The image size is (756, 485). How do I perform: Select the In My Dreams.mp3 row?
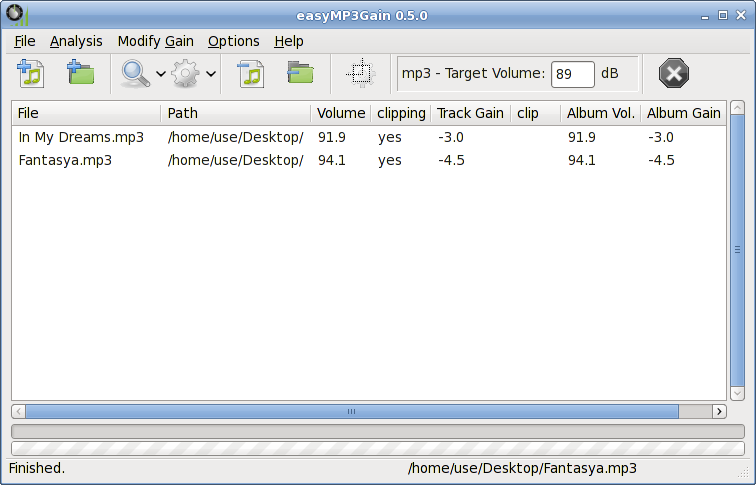[369, 137]
